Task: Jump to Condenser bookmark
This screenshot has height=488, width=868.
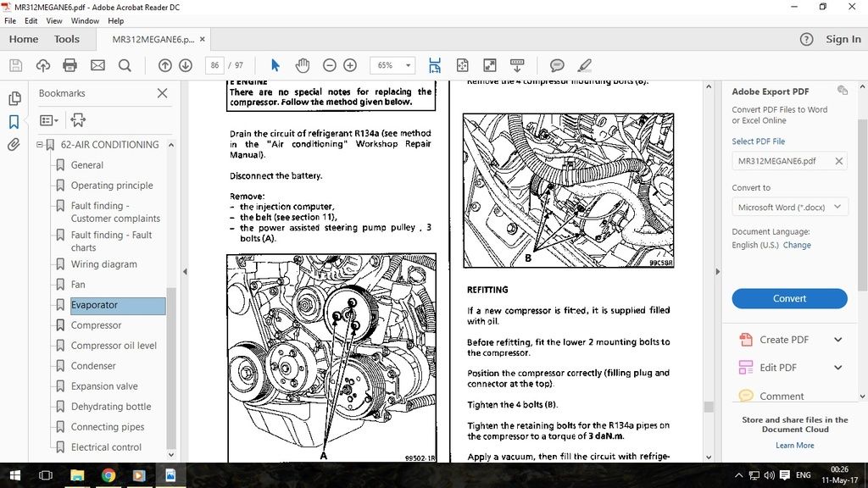Action: click(93, 366)
